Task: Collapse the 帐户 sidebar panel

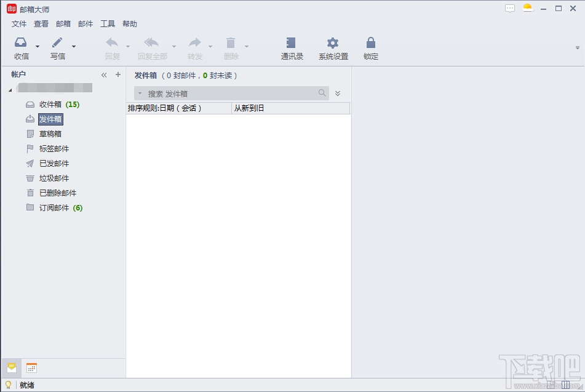Action: pyautogui.click(x=104, y=75)
